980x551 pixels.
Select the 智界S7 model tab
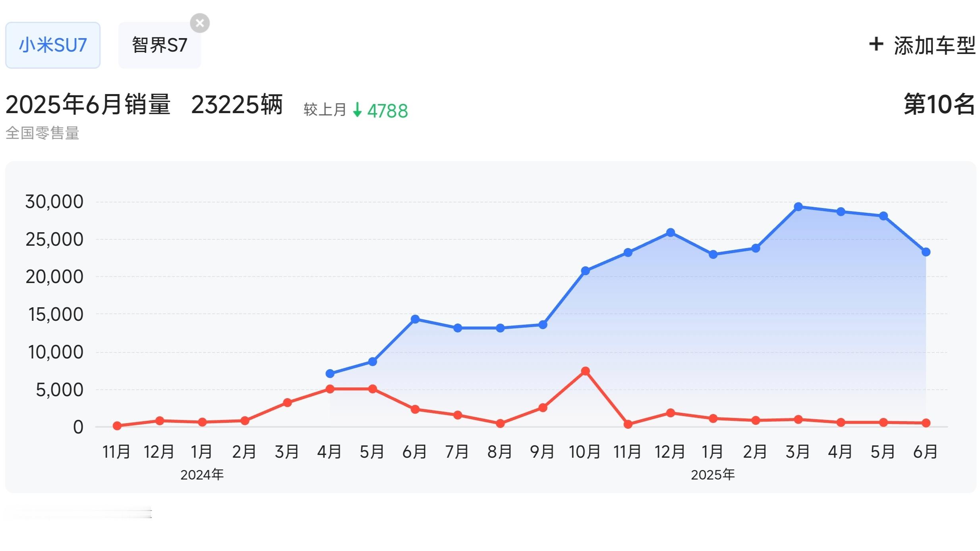tap(160, 45)
